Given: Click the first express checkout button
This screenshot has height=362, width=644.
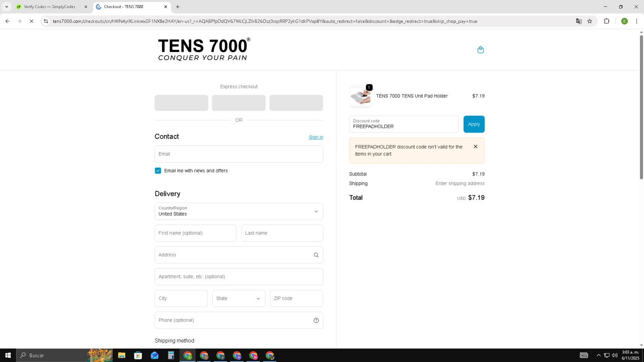Looking at the screenshot, I should pos(181,103).
